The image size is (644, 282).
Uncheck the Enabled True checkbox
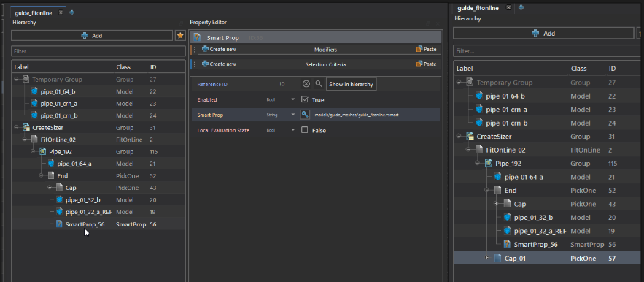pyautogui.click(x=304, y=99)
